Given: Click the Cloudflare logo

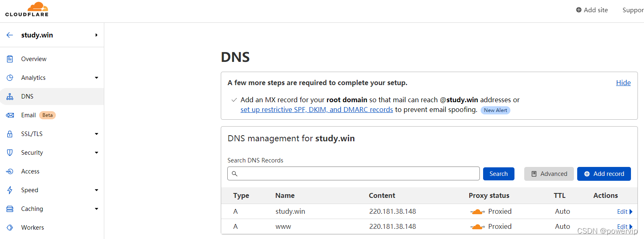Looking at the screenshot, I should 27,10.
